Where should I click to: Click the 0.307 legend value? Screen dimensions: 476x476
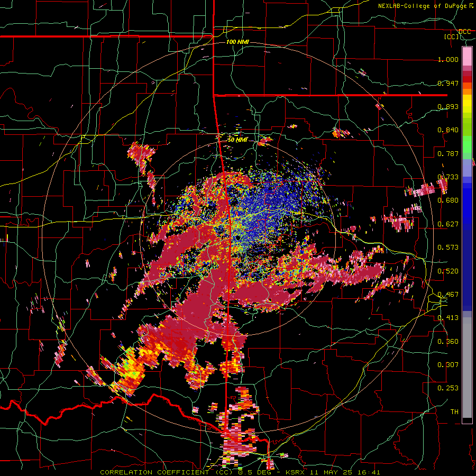(448, 365)
